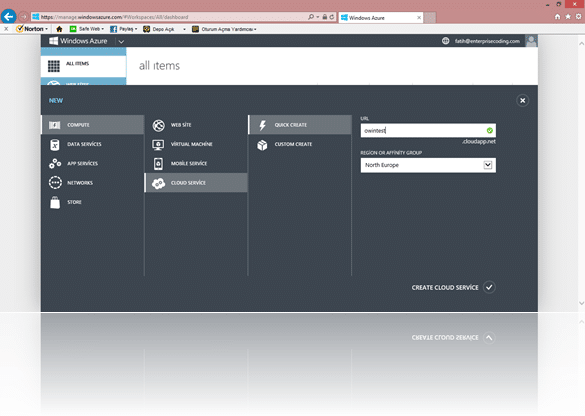
Task: Click the Data Services database icon
Action: 55,144
